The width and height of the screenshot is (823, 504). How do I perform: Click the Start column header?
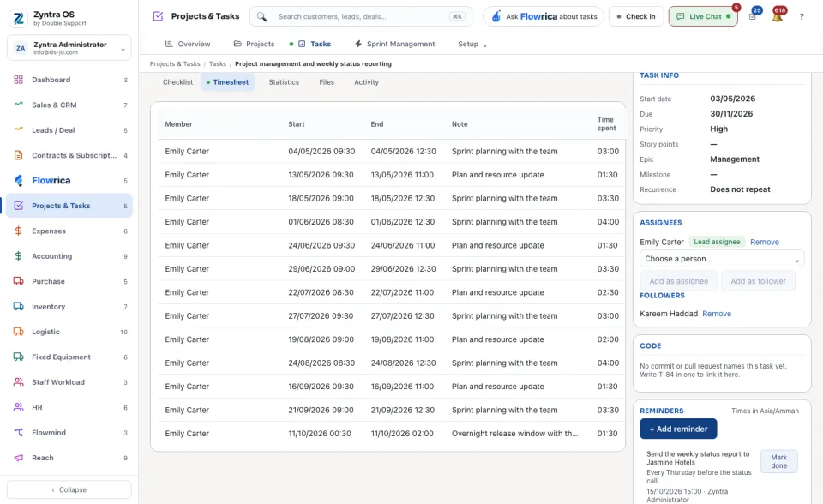click(296, 124)
